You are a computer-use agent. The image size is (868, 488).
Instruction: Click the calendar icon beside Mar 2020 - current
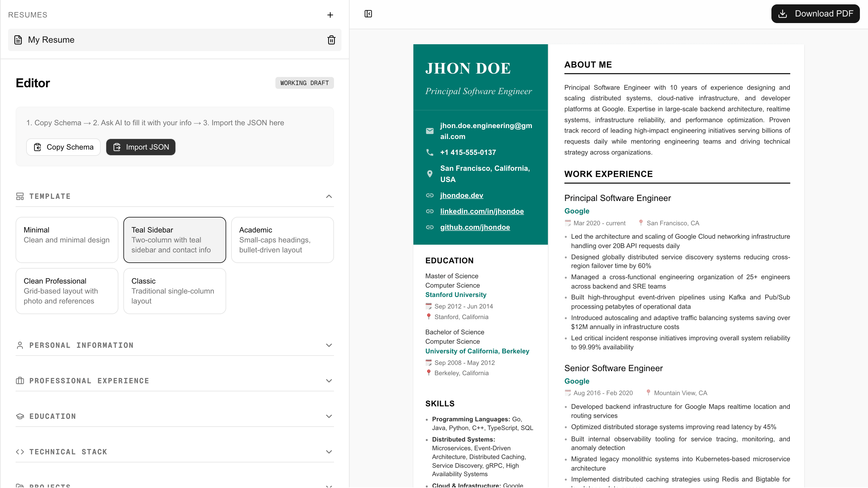point(568,223)
